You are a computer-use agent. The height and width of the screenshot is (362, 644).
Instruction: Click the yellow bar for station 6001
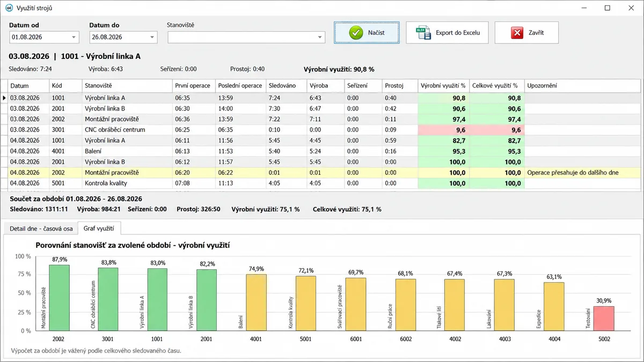point(355,305)
